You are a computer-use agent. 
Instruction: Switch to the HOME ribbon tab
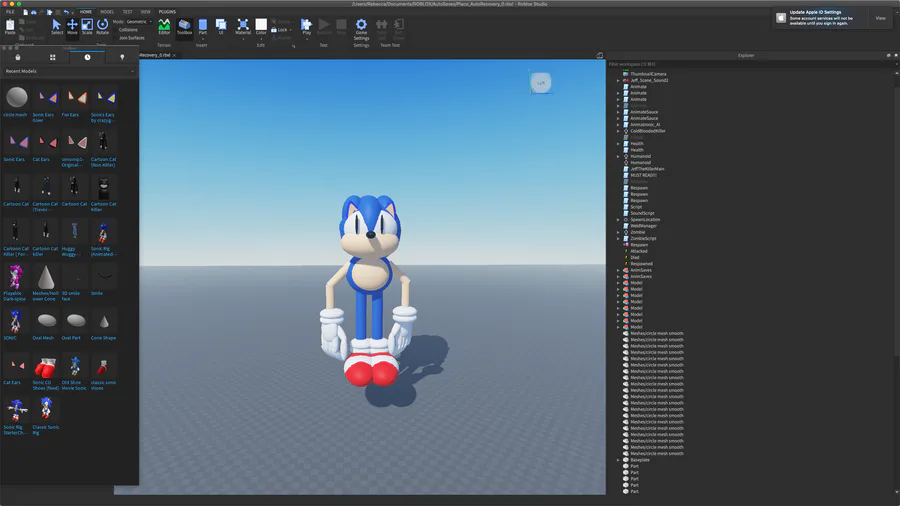pos(86,11)
